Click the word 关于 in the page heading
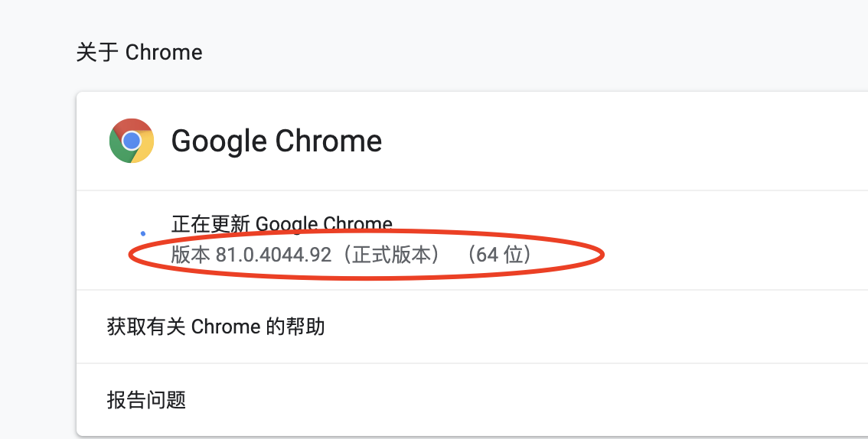Image resolution: width=868 pixels, height=439 pixels. coord(97,53)
